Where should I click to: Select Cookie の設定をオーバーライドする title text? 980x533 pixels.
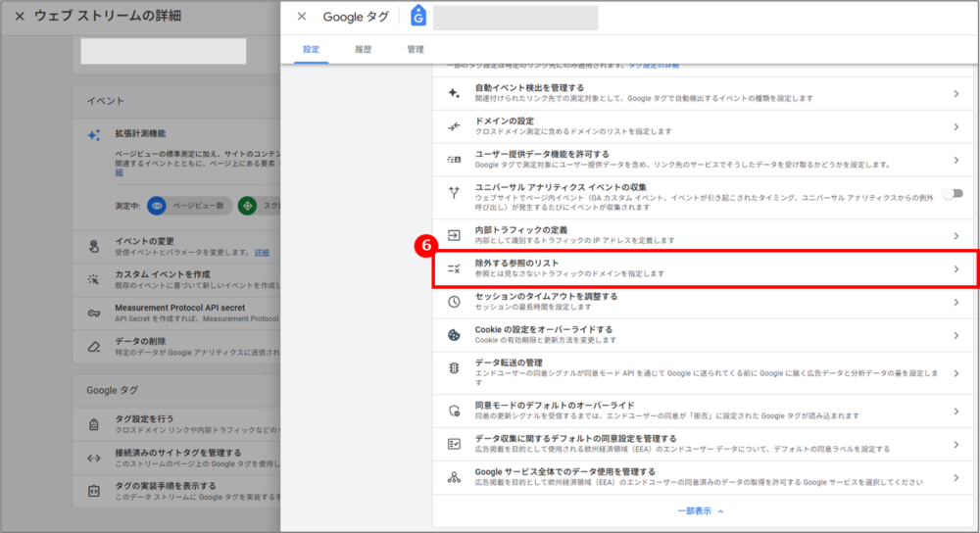click(544, 330)
